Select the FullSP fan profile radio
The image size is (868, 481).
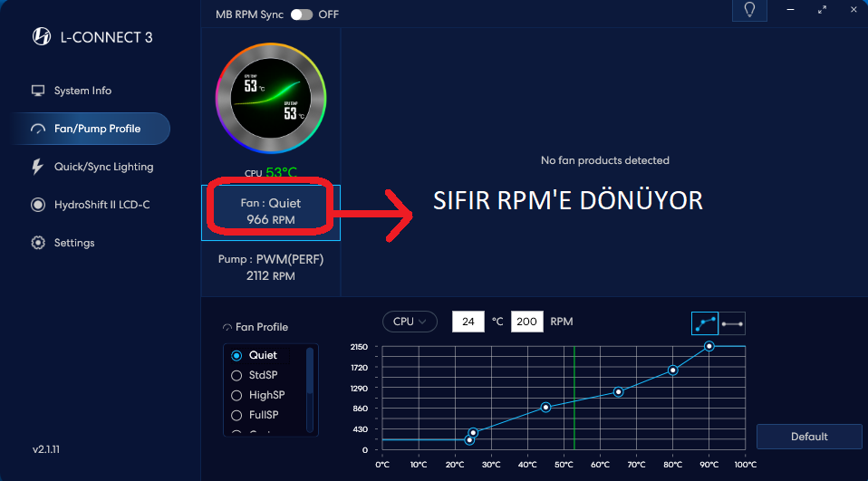click(236, 415)
